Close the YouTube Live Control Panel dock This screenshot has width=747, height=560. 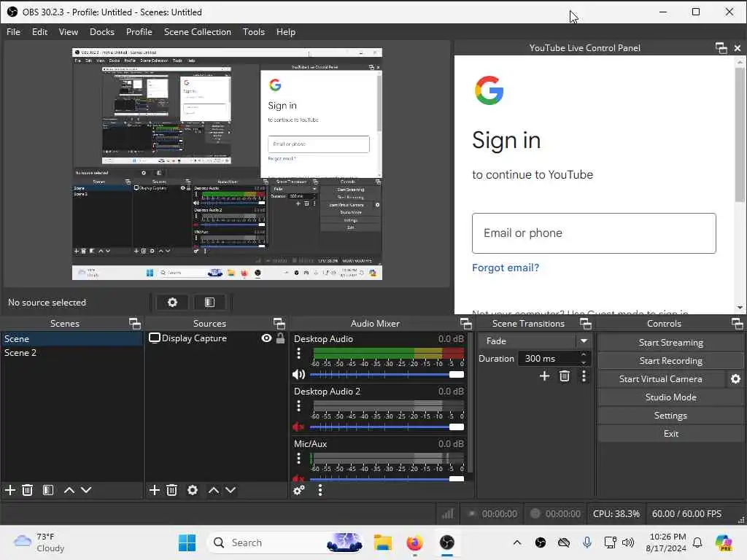pos(738,48)
